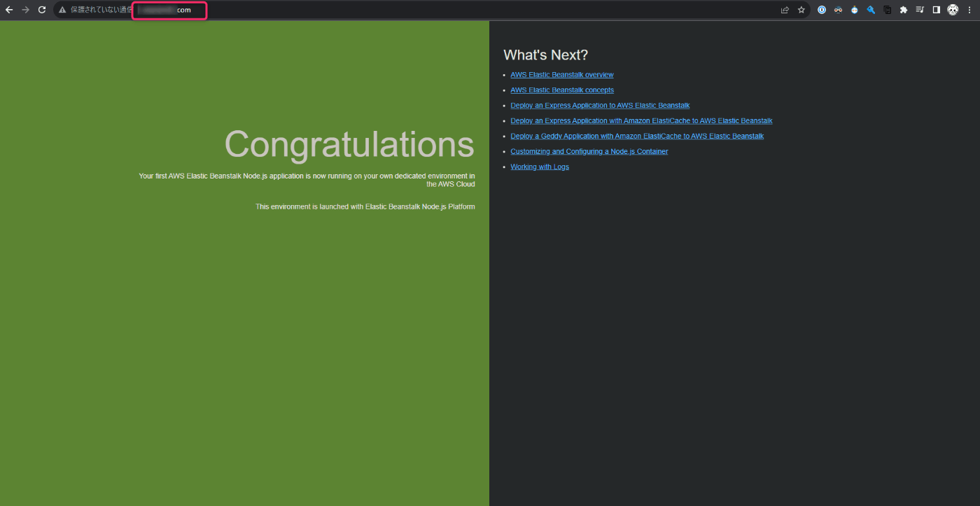Open AWS Elastic Beanstalk overview link

pos(561,75)
